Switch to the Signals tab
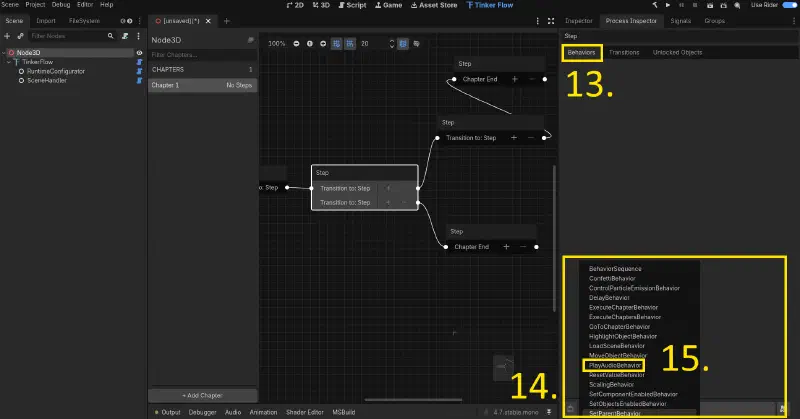Screen dimensions: 800x419 click(x=681, y=21)
